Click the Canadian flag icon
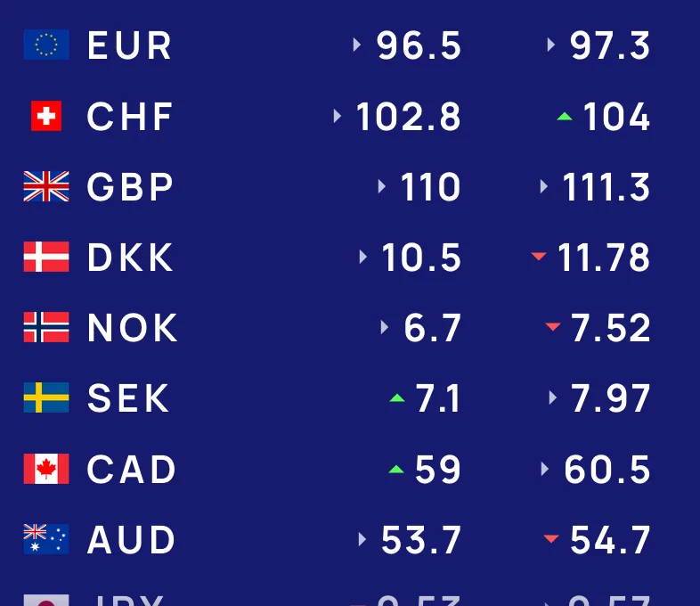 pos(46,469)
